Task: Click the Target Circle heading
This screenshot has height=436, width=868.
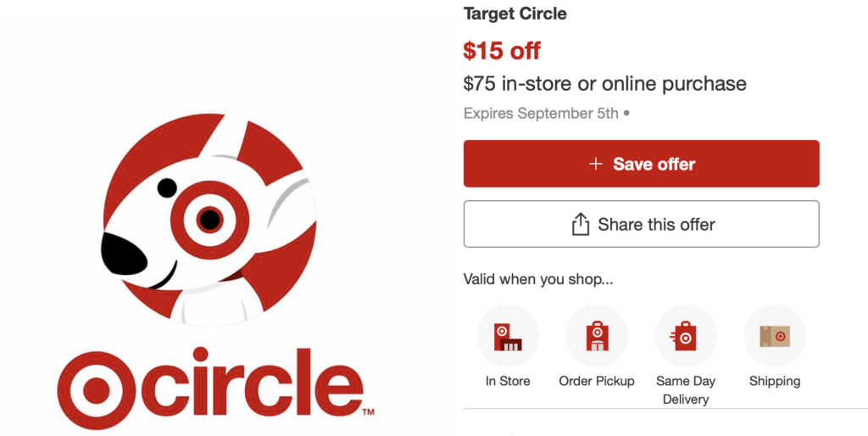Action: click(515, 14)
